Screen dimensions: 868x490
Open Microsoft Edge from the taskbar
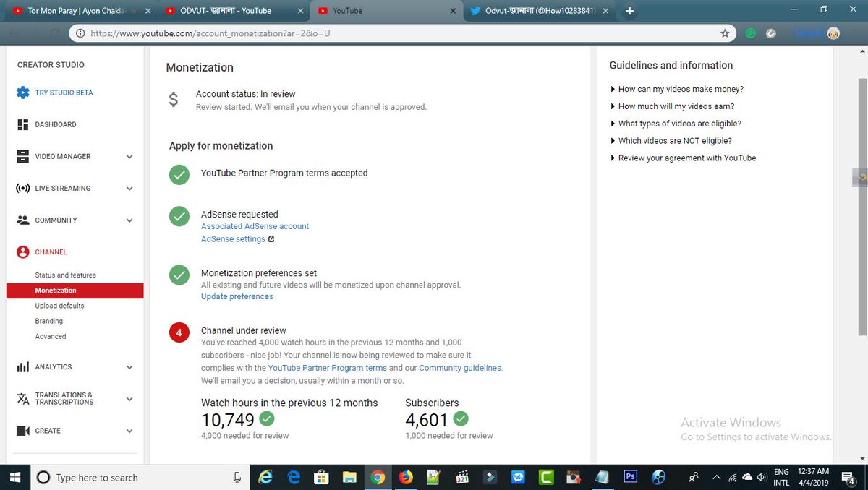(294, 477)
